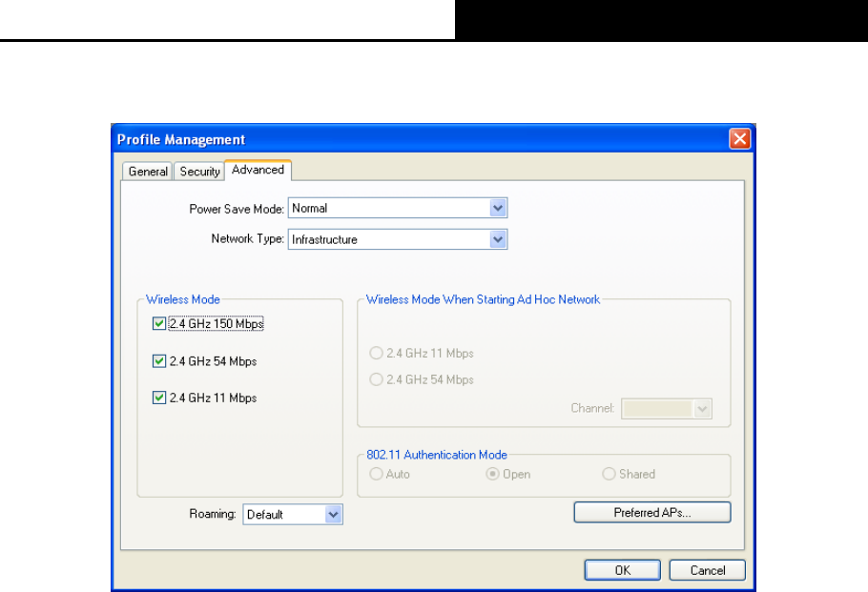Close the Profile Management window
The height and width of the screenshot is (592, 868).
739,138
